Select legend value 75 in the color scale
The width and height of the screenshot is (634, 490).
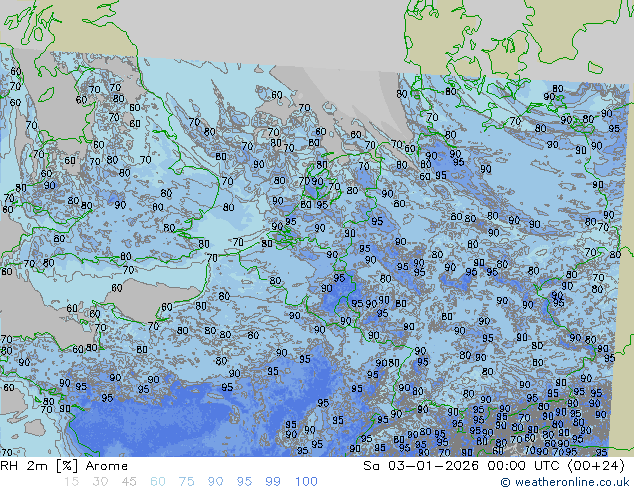coord(186,482)
